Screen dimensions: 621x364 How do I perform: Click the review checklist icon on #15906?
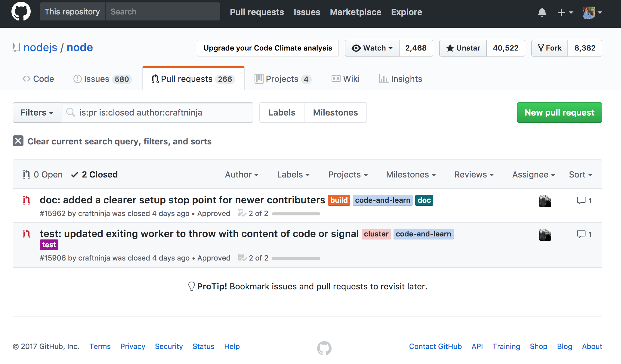[x=242, y=258]
